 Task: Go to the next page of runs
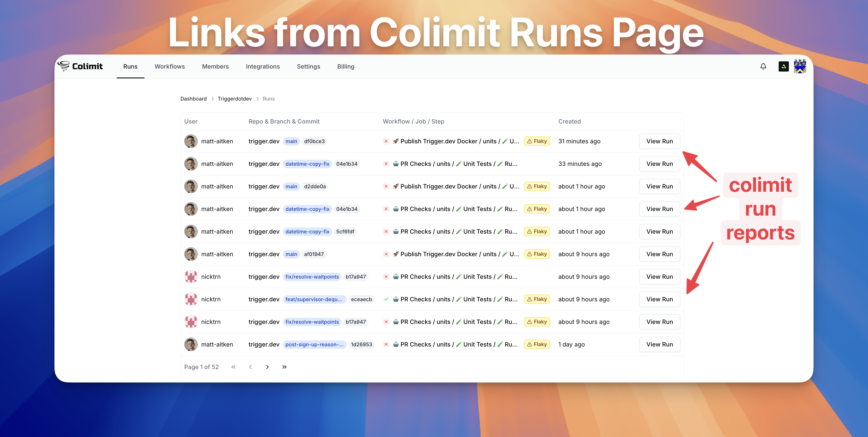tap(267, 367)
